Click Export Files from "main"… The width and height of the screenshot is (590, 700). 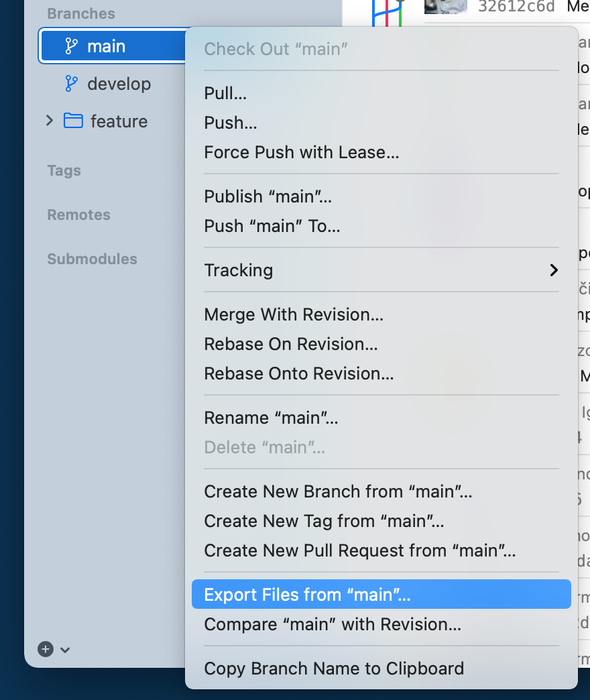pos(307,595)
